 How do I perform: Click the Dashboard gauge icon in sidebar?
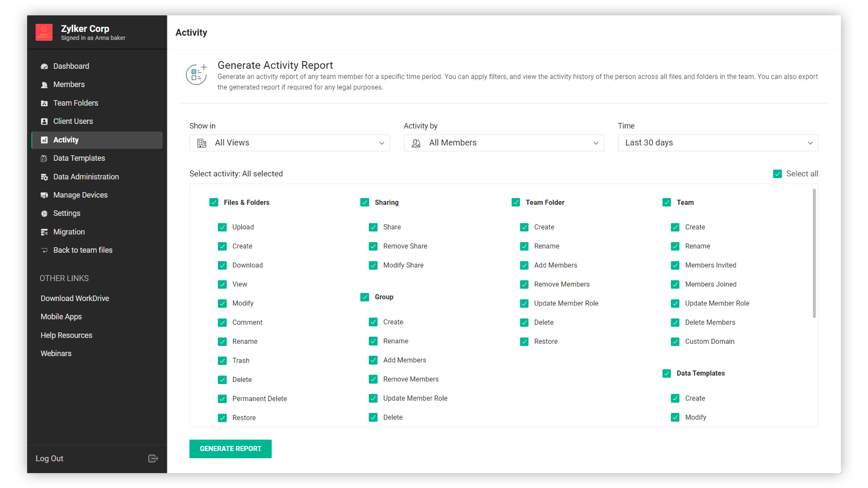[x=44, y=66]
